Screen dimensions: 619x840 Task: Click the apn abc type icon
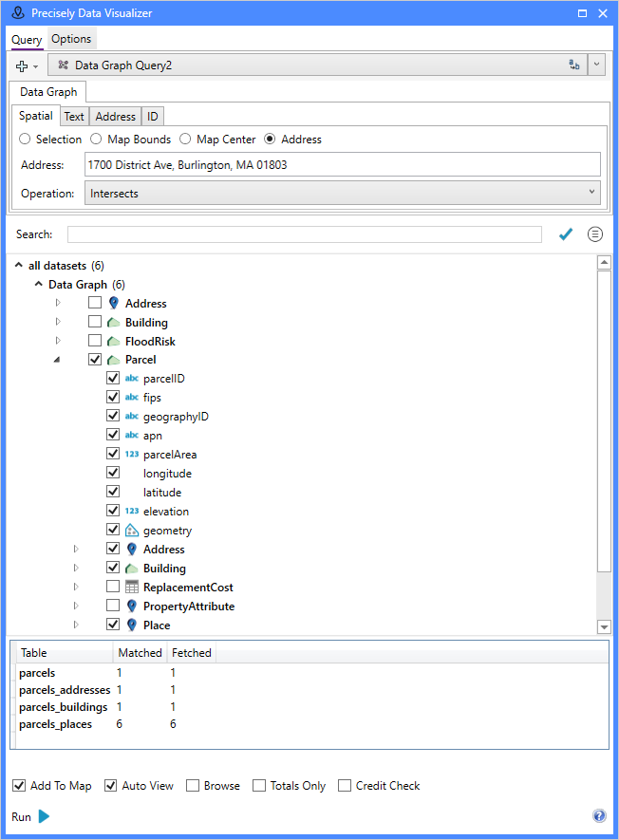pyautogui.click(x=132, y=435)
